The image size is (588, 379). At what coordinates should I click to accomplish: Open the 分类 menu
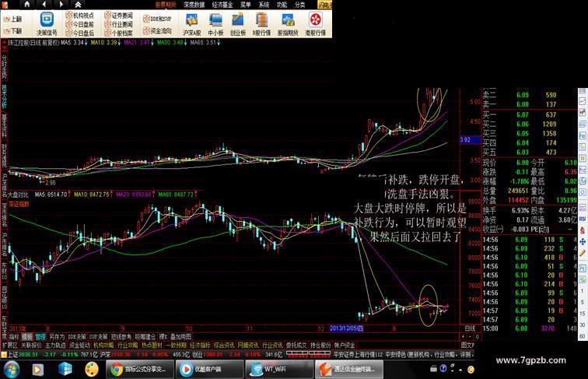pyautogui.click(x=299, y=5)
